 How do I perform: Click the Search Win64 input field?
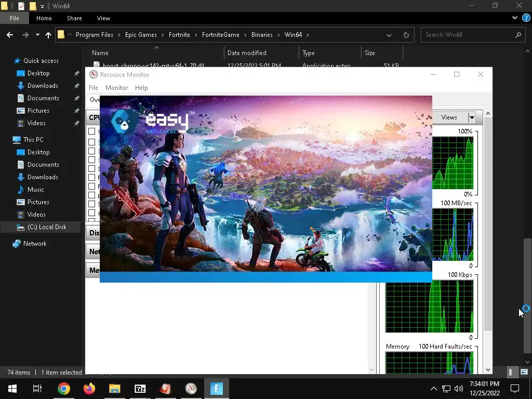pyautogui.click(x=474, y=35)
